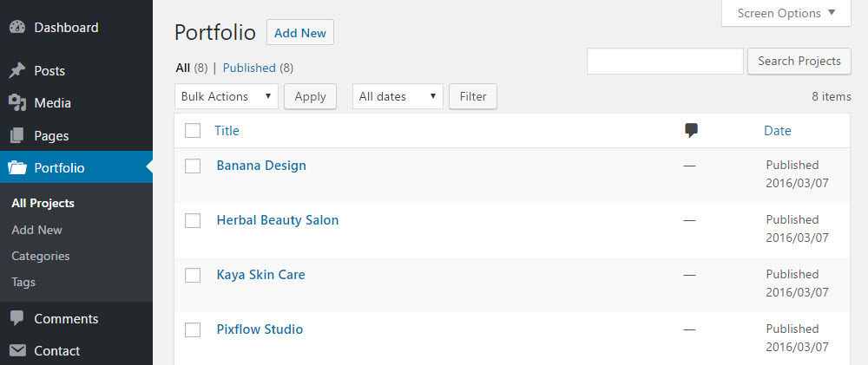The width and height of the screenshot is (868, 365).
Task: Click the Search Projects button
Action: click(799, 62)
